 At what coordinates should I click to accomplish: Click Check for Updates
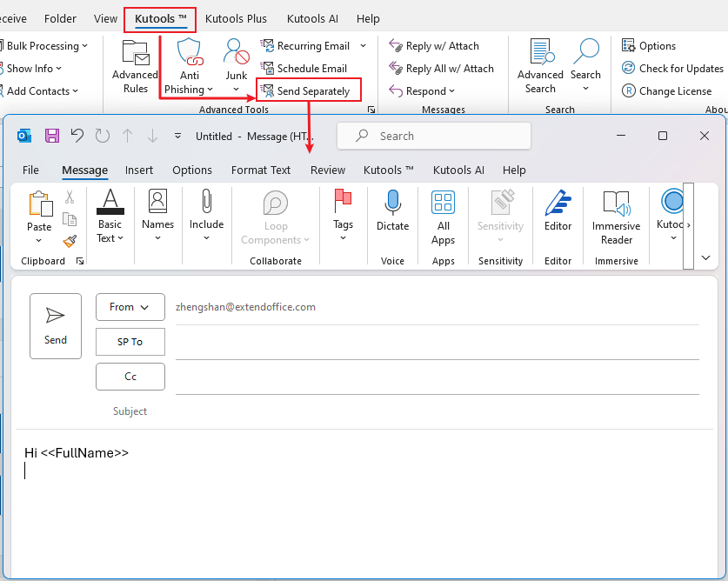pyautogui.click(x=671, y=68)
